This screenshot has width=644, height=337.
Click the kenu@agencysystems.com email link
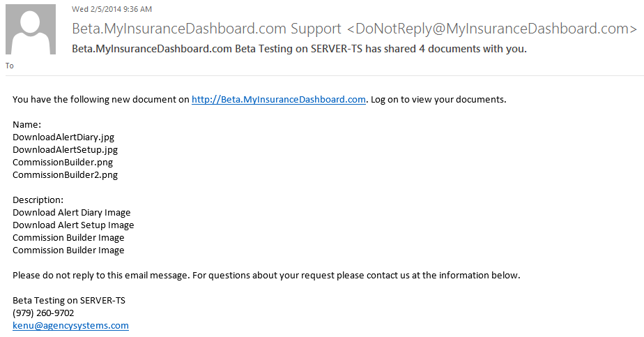(70, 326)
